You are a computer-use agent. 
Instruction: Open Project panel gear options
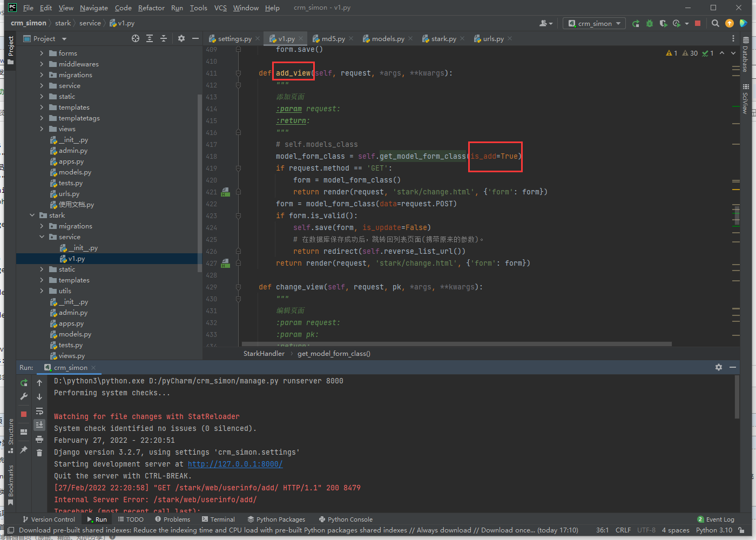pyautogui.click(x=181, y=38)
